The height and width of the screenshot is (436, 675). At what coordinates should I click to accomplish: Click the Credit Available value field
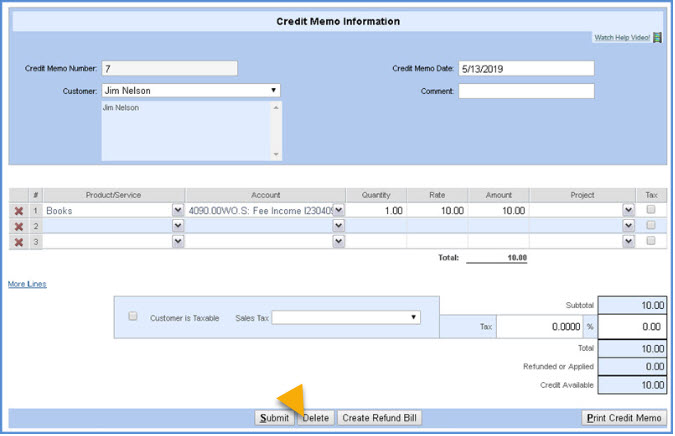pos(632,385)
